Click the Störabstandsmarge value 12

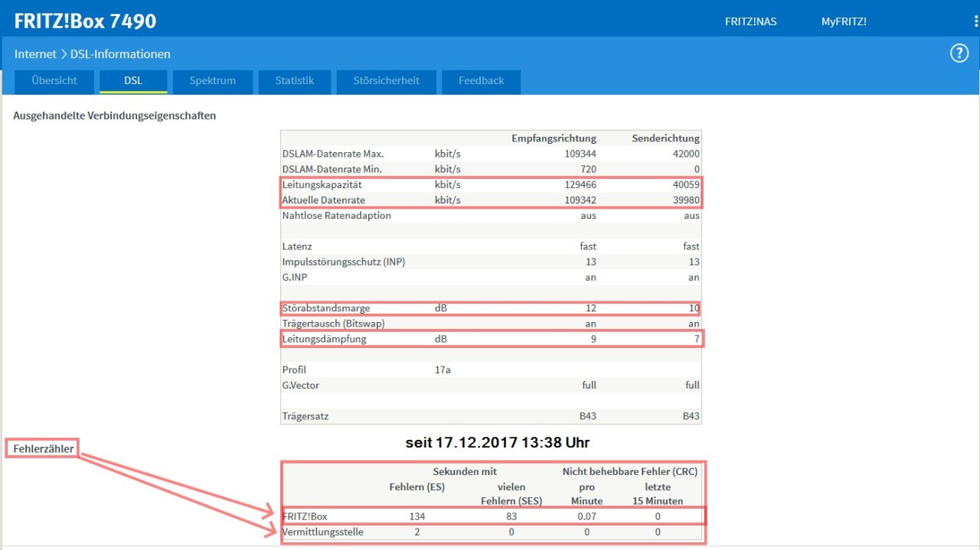coord(590,308)
